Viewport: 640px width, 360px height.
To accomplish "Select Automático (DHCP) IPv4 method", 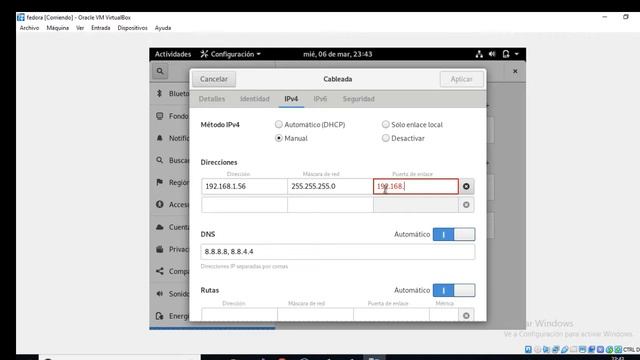I will click(278, 124).
